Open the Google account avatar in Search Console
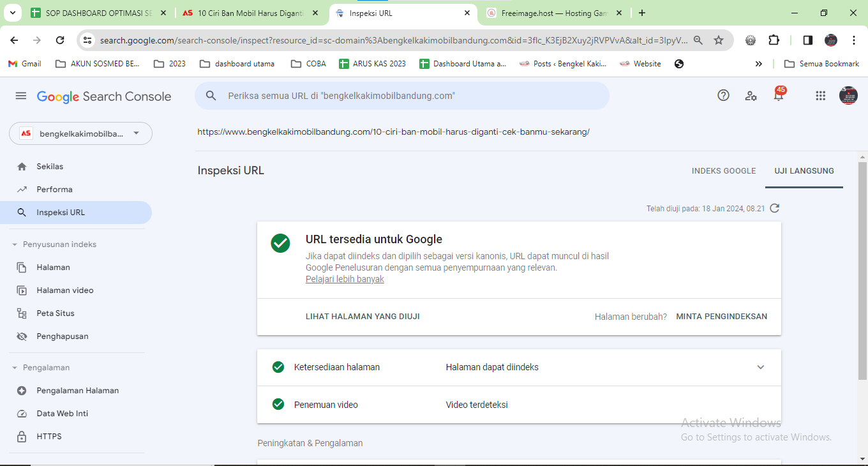868x466 pixels. point(848,96)
